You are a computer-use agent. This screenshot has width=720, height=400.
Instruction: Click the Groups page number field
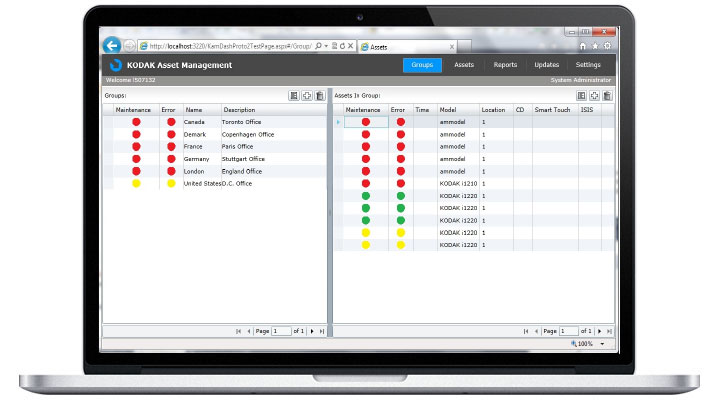tap(281, 331)
